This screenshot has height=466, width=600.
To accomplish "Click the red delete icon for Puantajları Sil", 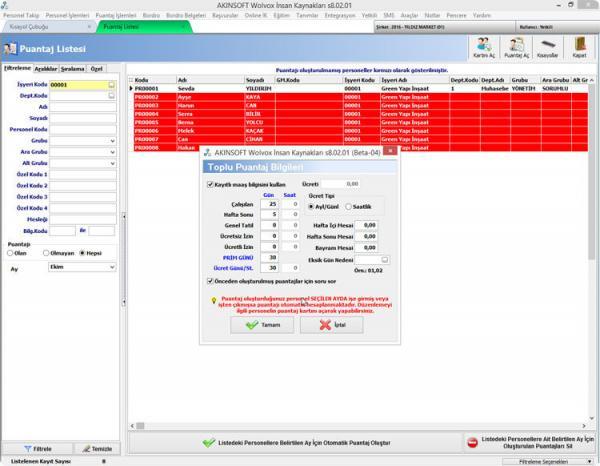I will coord(473,443).
